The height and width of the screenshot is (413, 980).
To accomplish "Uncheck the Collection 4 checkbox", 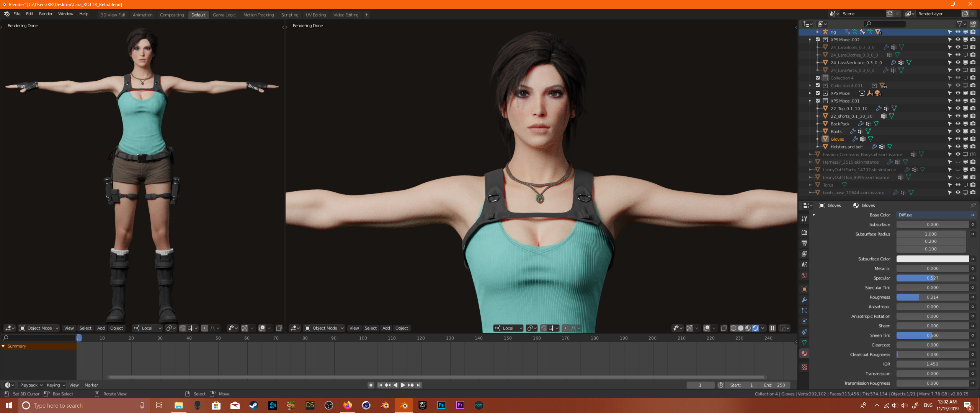I will click(x=818, y=78).
